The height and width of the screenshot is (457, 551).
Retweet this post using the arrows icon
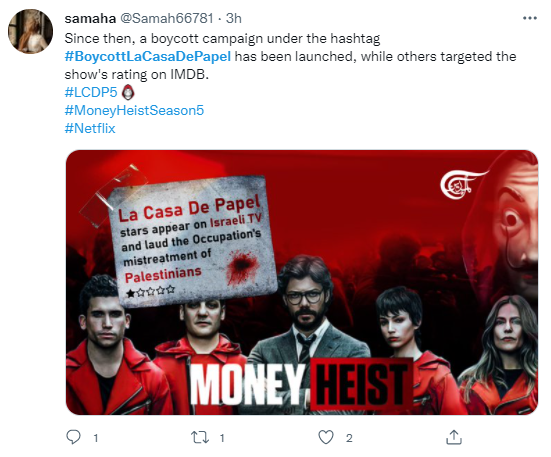point(200,438)
